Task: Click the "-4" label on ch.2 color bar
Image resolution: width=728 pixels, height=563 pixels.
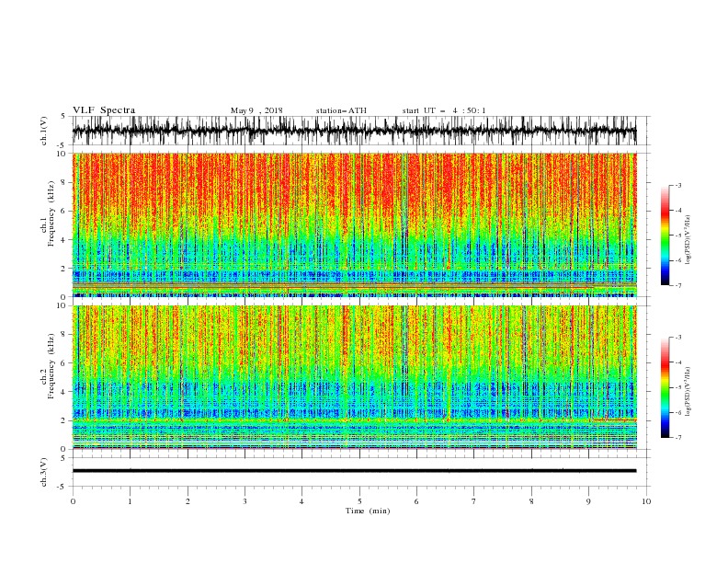Action: point(678,362)
